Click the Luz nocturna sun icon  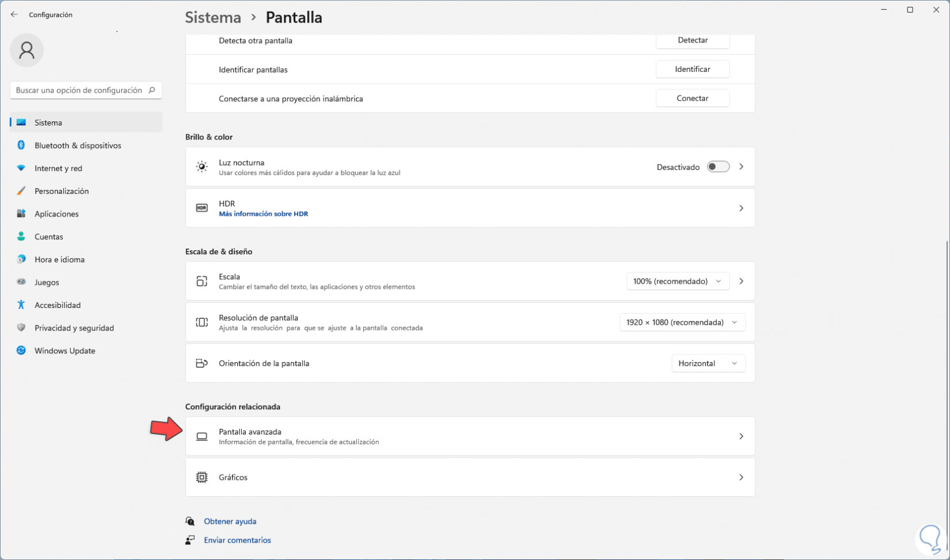click(x=202, y=167)
